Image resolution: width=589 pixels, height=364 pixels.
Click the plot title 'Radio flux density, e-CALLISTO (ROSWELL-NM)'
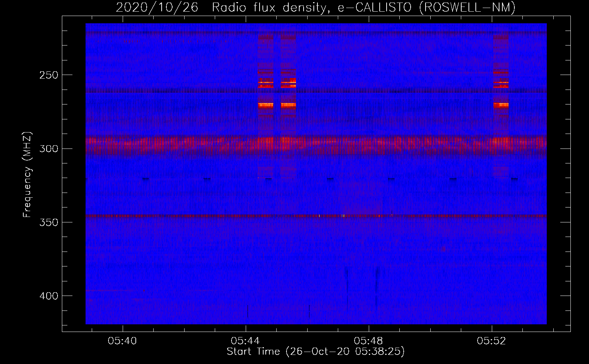[364, 7]
